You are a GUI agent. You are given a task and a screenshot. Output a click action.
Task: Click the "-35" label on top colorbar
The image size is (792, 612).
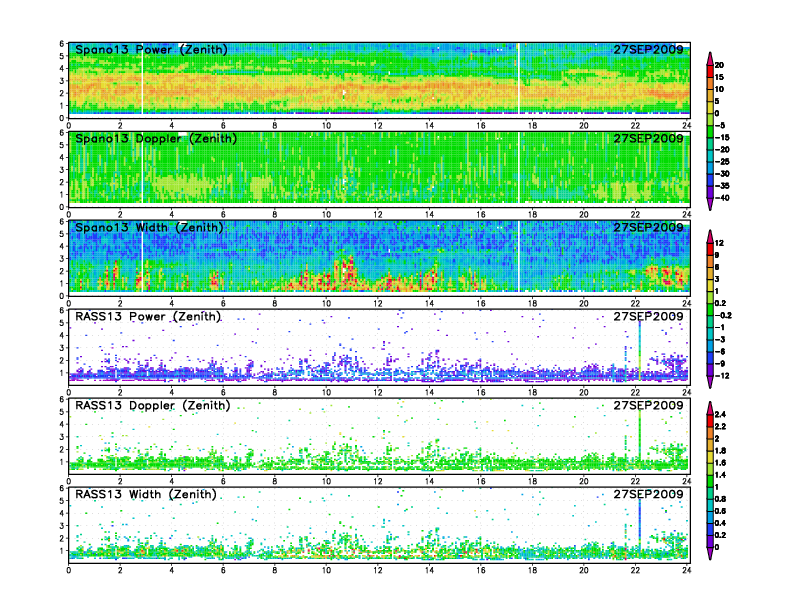click(x=722, y=186)
